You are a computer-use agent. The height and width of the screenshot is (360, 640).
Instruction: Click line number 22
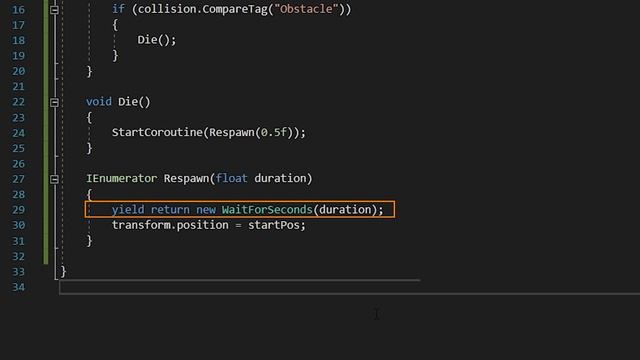[x=18, y=102]
